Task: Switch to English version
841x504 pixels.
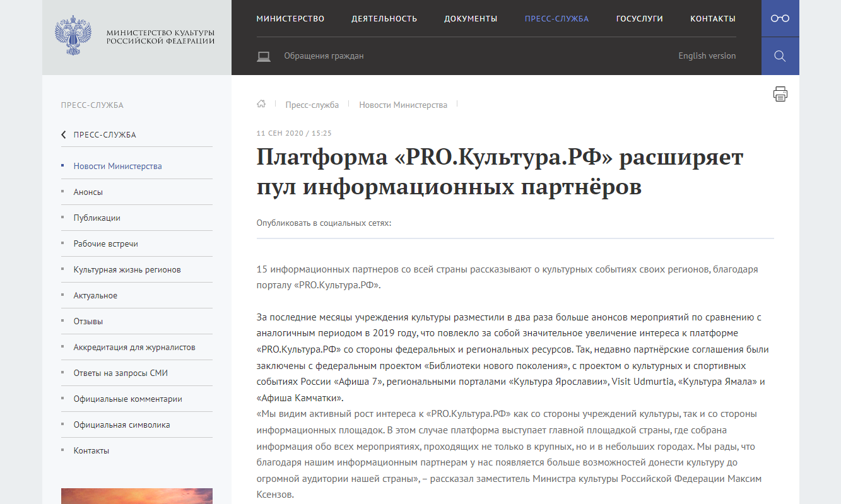Action: click(x=707, y=56)
